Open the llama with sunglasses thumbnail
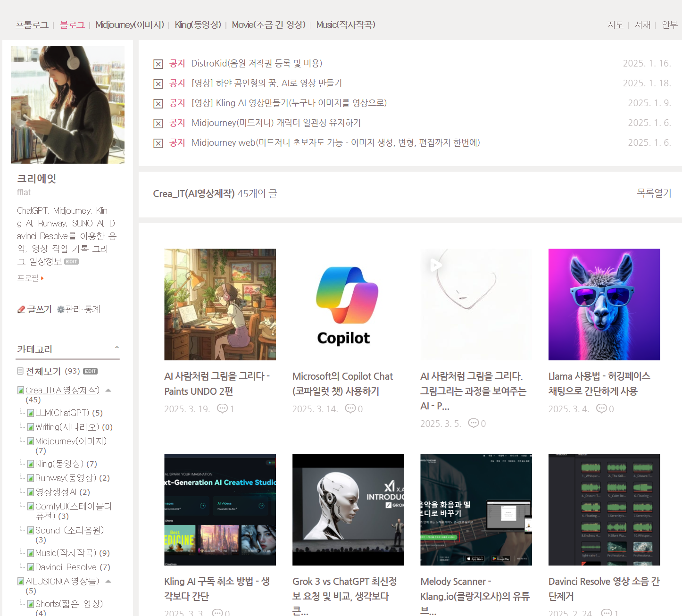 [604, 304]
